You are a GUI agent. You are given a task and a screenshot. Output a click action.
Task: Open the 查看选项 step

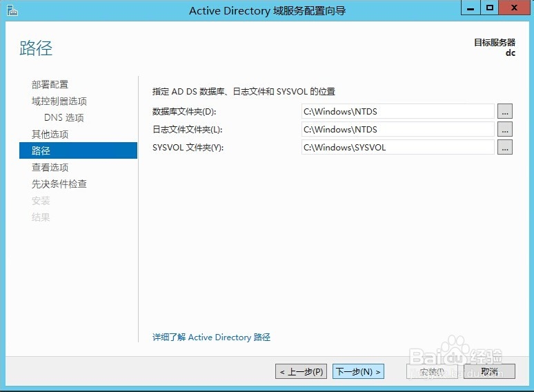(x=50, y=167)
